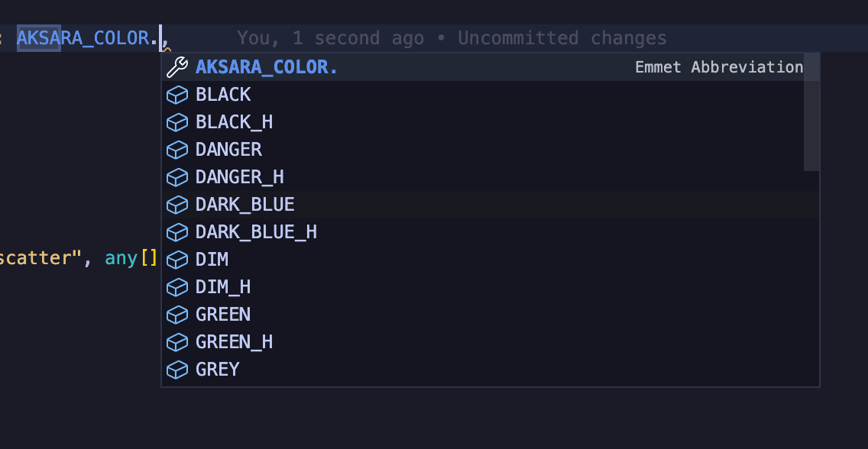This screenshot has width=868, height=449.
Task: Insert the GREEN_H suggestion
Action: coord(234,342)
